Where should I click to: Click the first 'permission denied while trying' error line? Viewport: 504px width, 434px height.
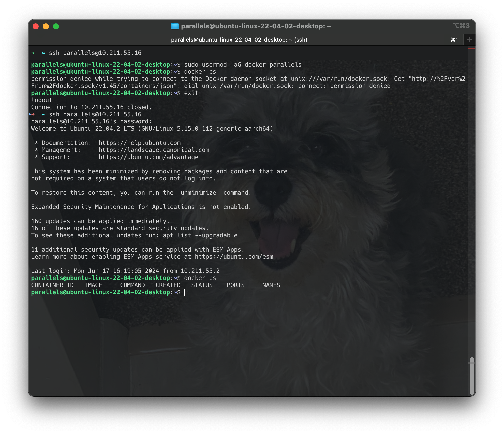pyautogui.click(x=248, y=79)
